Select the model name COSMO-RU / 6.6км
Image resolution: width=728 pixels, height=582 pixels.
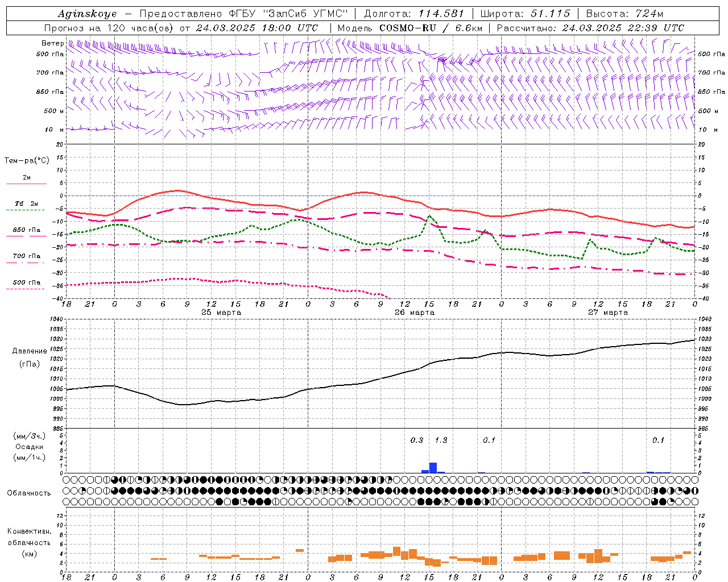click(431, 28)
